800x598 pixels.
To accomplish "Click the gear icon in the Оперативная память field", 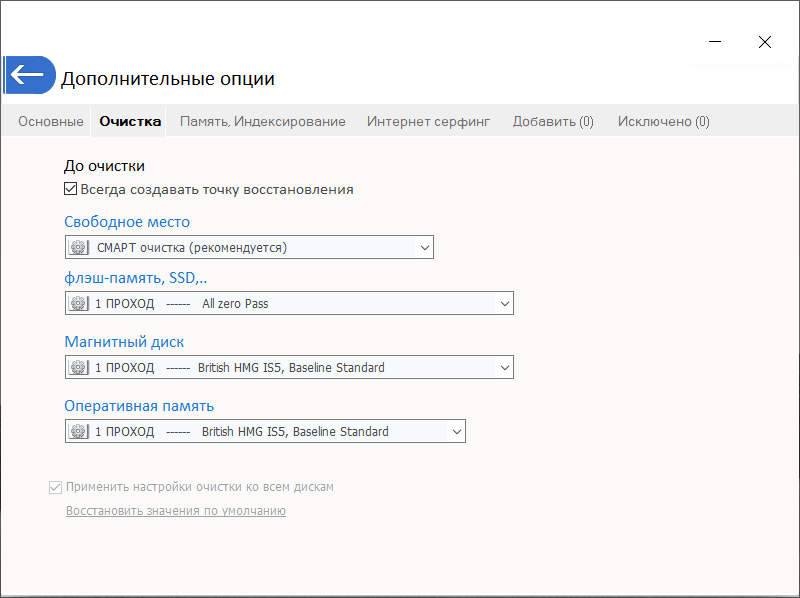I will [78, 431].
